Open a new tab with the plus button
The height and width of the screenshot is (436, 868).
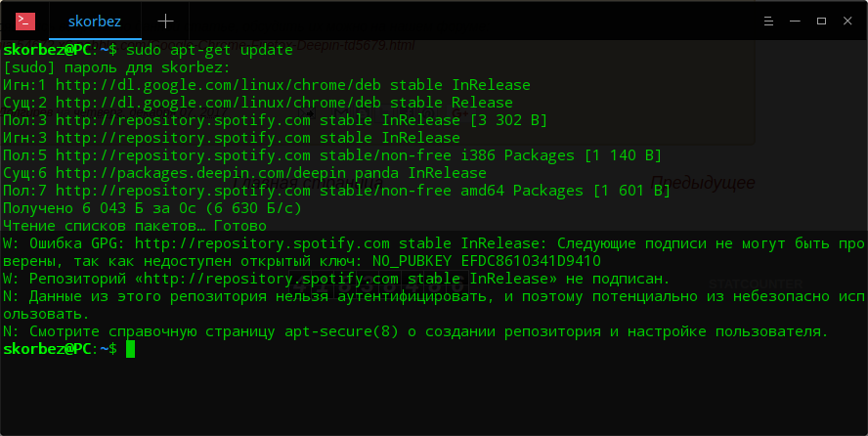166,21
